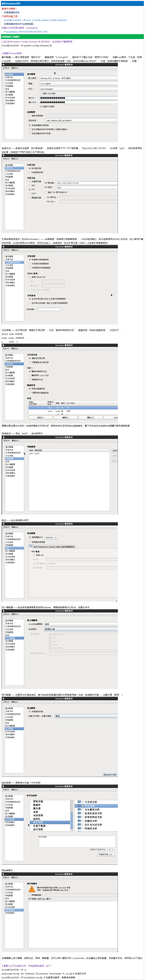Toggle the 安装图形环境 checkbox
145x980 pixels.
pyautogui.click(x=30, y=711)
